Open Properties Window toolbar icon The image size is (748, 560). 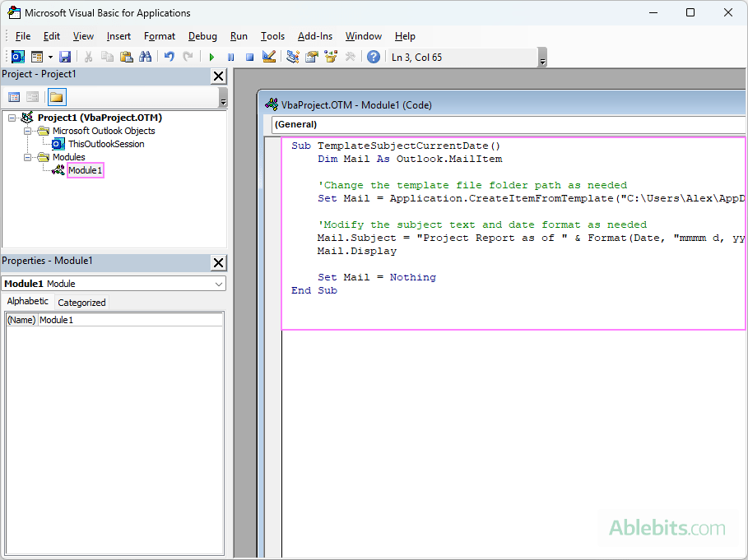[312, 58]
